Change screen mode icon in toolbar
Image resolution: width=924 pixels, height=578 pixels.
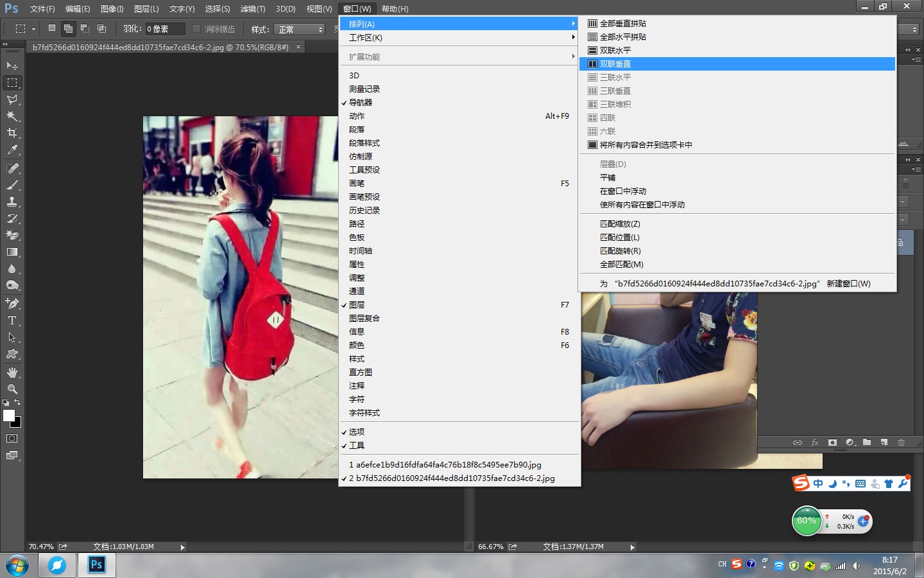point(12,455)
